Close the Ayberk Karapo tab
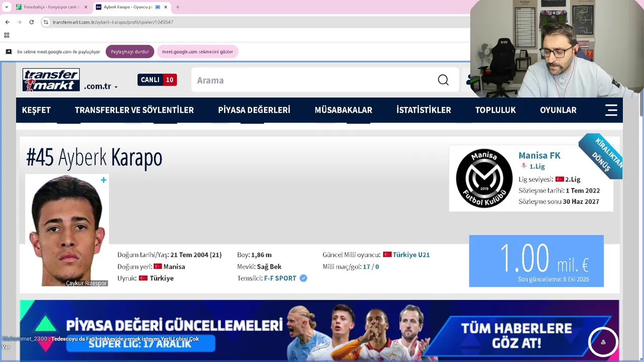 click(x=166, y=7)
